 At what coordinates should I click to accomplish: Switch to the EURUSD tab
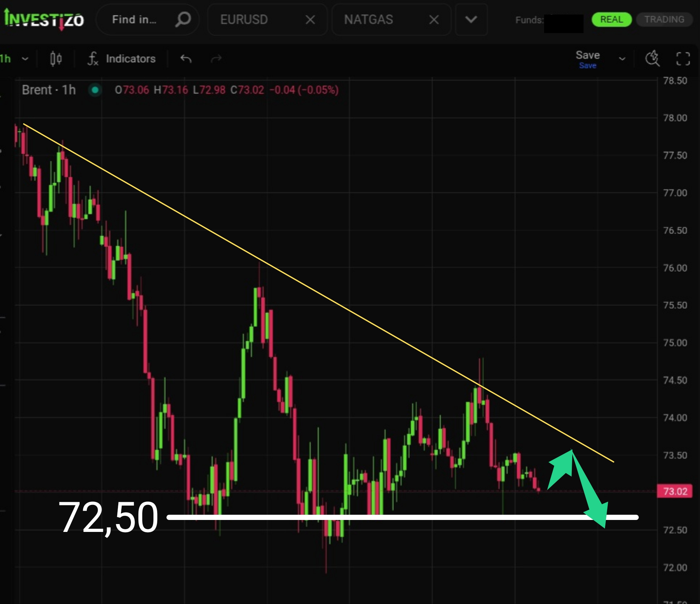coord(244,19)
